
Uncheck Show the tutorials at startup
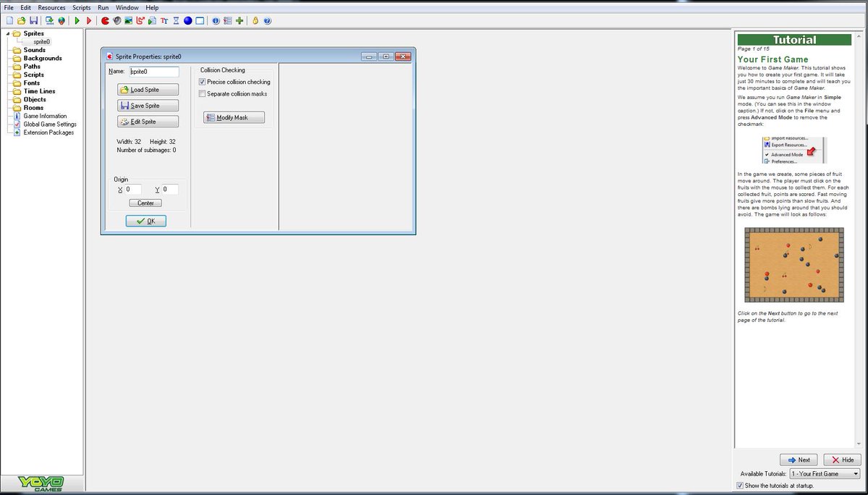pos(739,486)
